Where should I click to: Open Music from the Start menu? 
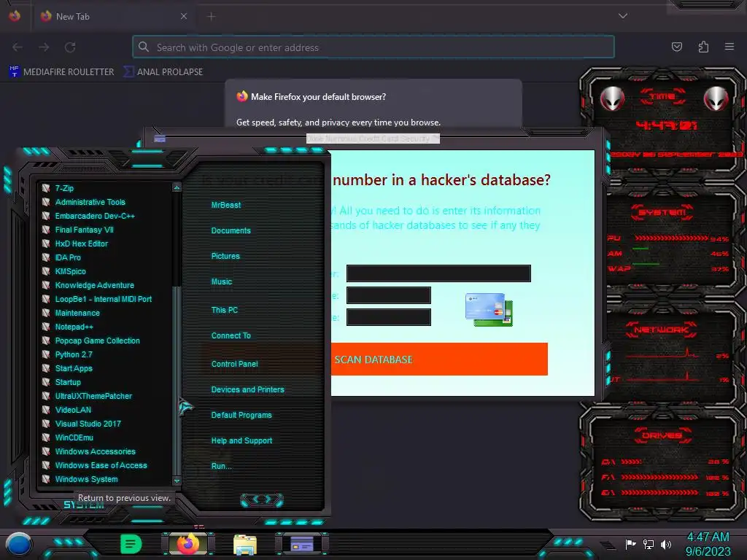point(222,282)
